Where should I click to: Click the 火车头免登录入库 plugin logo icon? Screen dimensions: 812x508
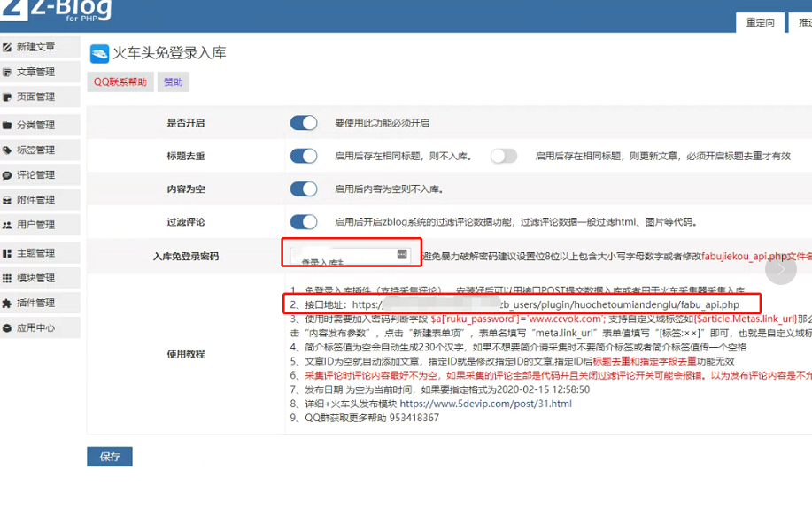99,53
